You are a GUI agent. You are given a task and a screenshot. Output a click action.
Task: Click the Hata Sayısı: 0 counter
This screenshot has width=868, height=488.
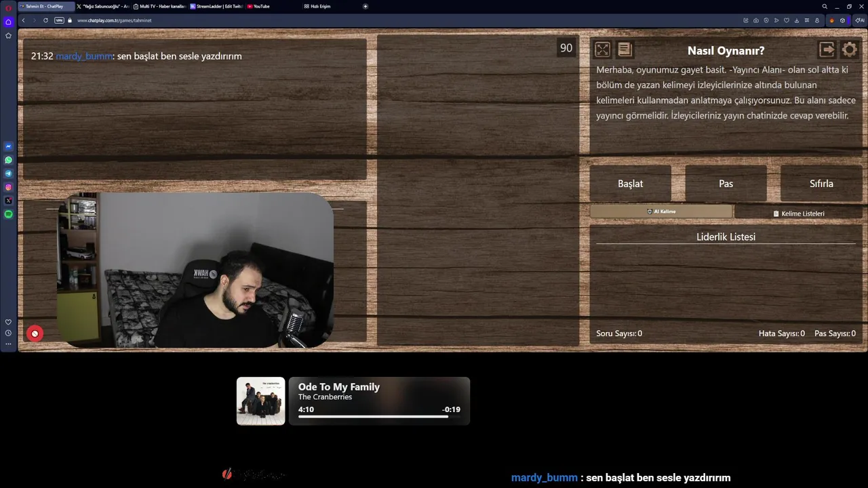[x=781, y=333]
